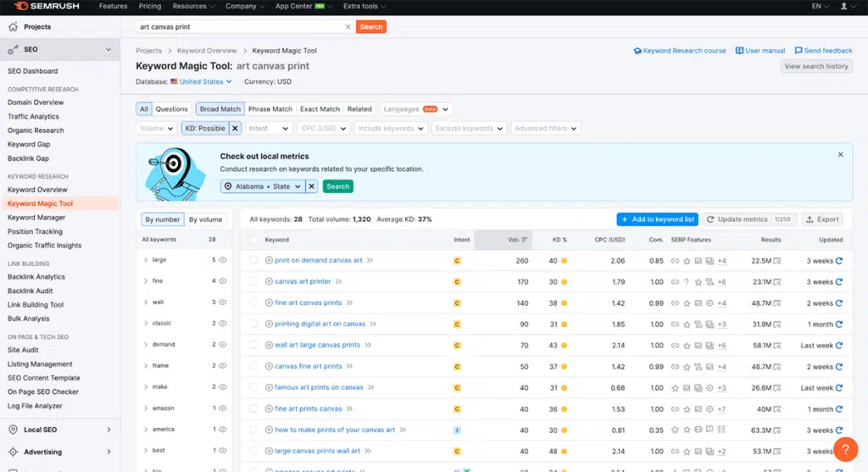Toggle eye icon for fine group

[223, 280]
